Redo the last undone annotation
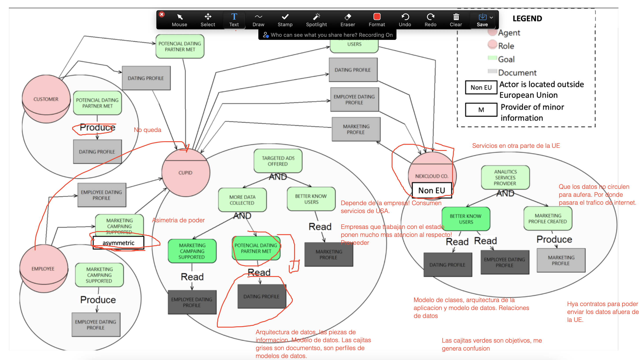This screenshot has height=360, width=644. click(430, 20)
